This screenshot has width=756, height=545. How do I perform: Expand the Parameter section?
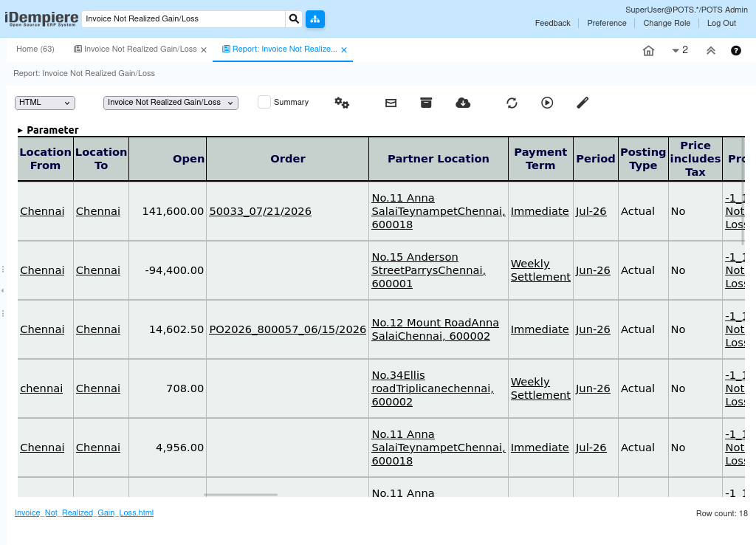(48, 130)
